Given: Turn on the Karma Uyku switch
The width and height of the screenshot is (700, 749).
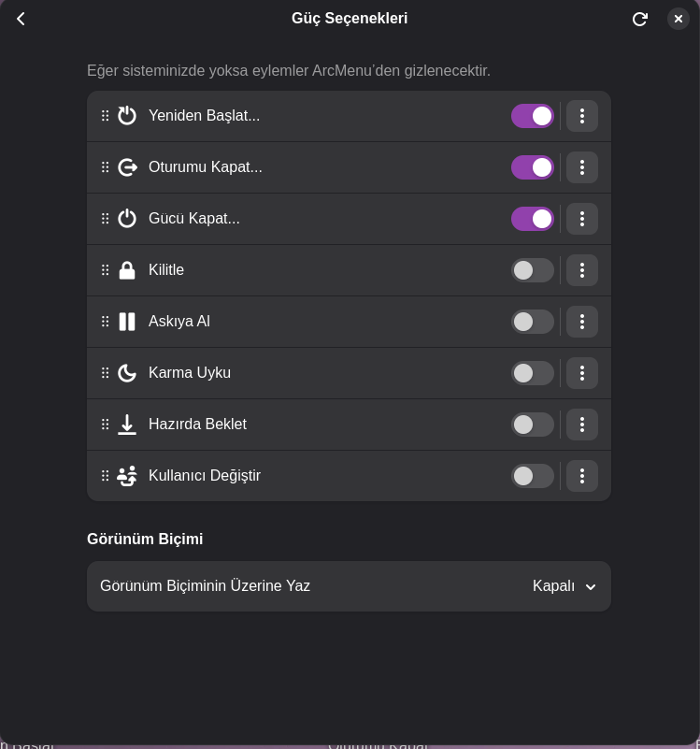Looking at the screenshot, I should 533,373.
